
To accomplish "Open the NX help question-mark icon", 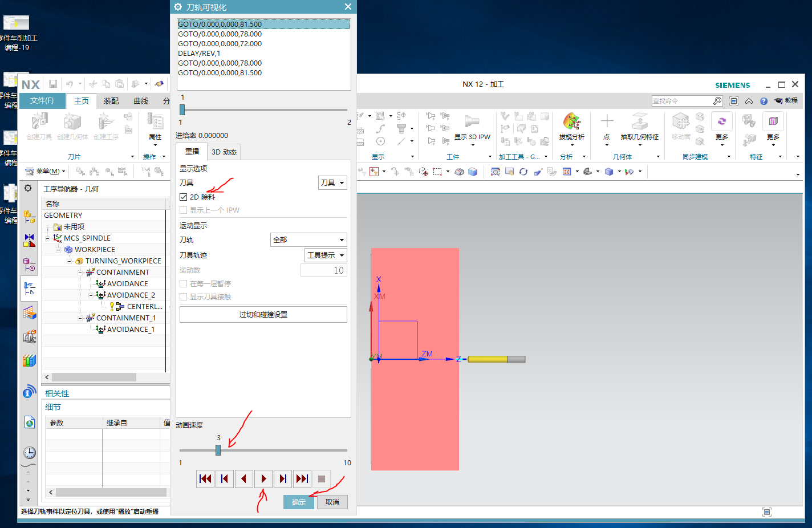I will [x=764, y=101].
